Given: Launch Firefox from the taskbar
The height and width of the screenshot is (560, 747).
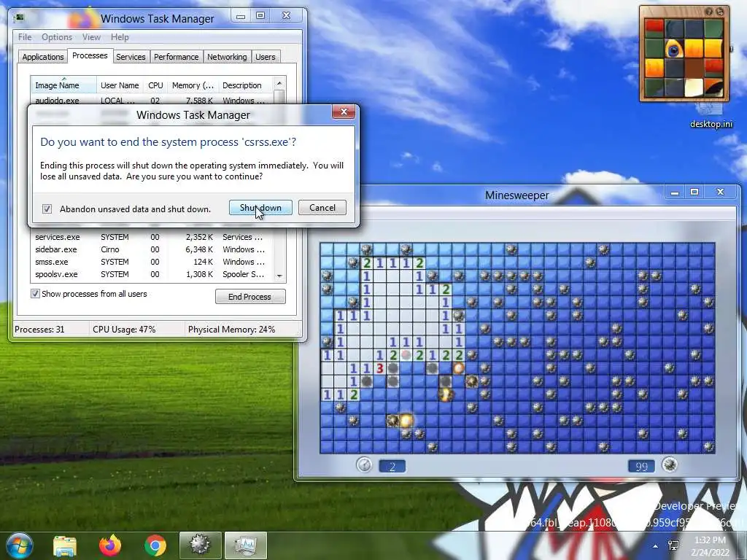Looking at the screenshot, I should (110, 545).
